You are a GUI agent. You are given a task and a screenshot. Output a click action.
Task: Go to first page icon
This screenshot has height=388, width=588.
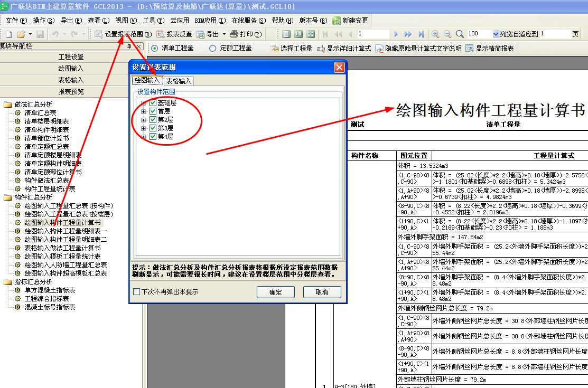pos(325,34)
